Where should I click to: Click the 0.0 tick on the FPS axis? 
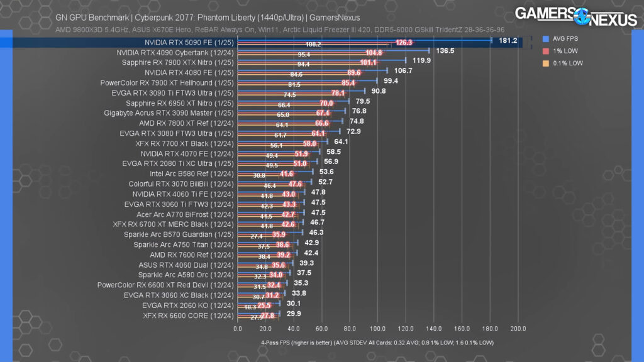[x=237, y=329]
